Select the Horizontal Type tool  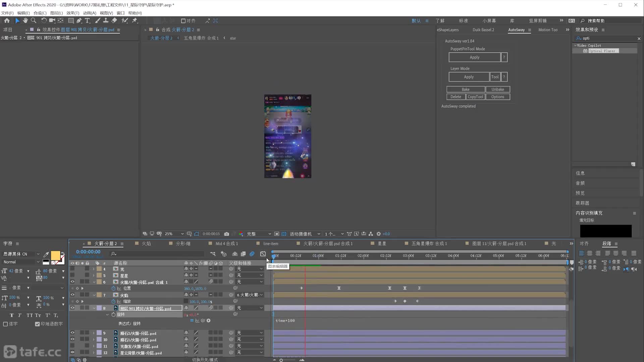[87, 20]
